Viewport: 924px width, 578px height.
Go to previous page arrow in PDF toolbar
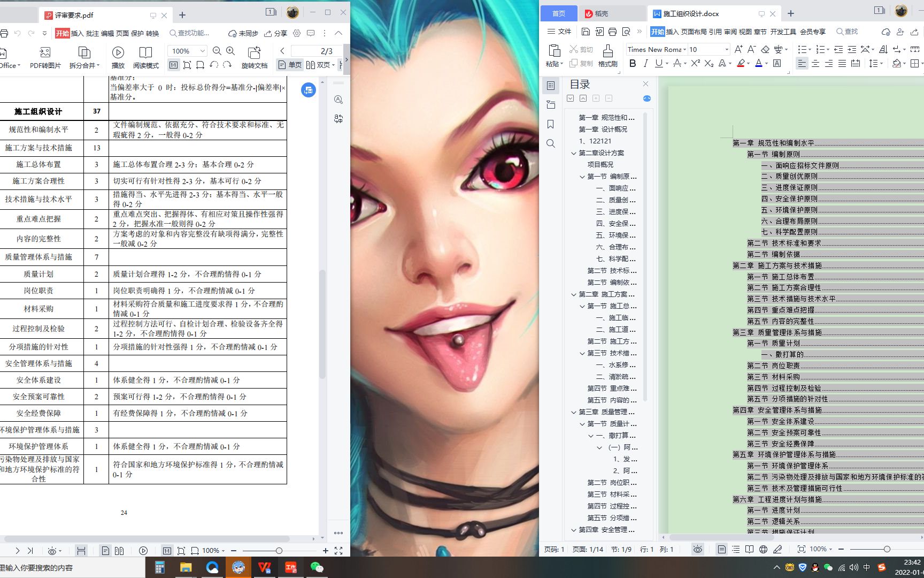pyautogui.click(x=282, y=51)
